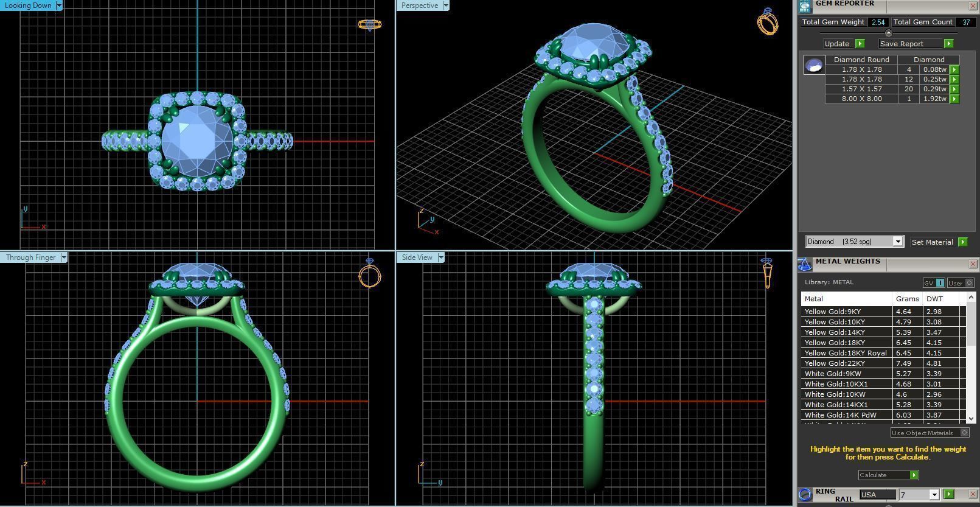Screen dimensions: 980x507
Task: Click the green arrow beside Set Material
Action: (962, 242)
